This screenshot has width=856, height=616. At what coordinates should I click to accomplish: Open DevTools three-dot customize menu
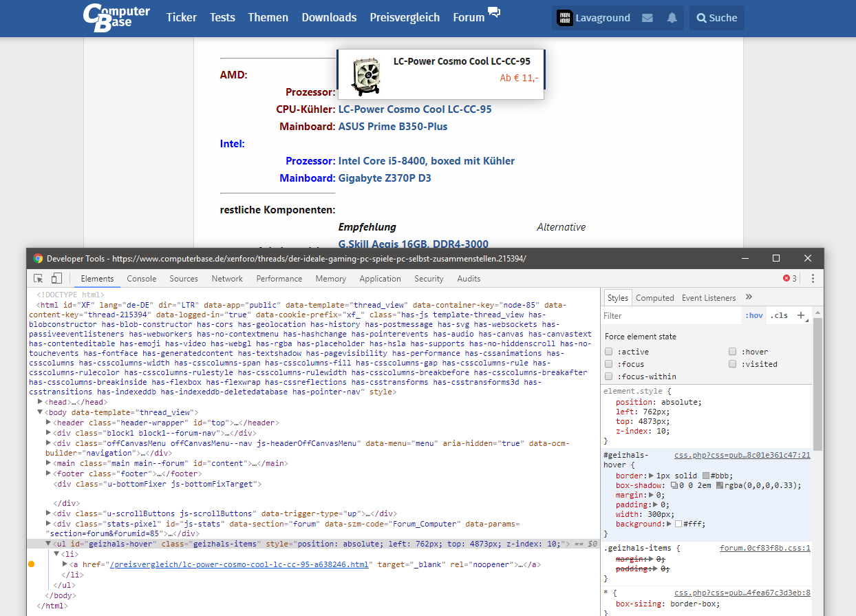(813, 279)
